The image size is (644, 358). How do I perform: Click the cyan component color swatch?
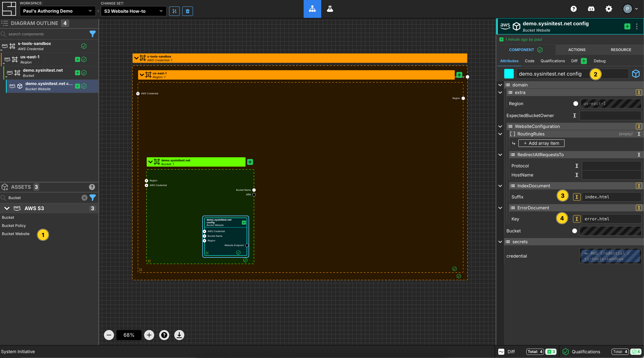tap(509, 74)
